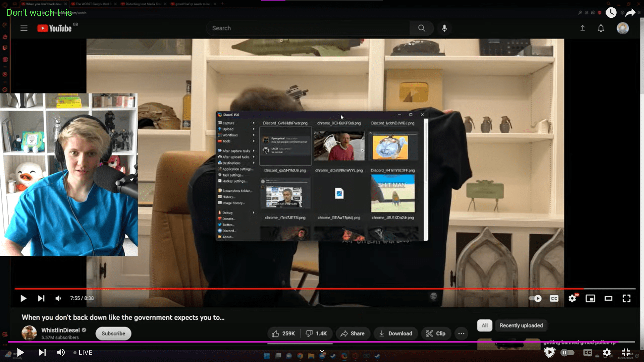
Task: Click the Watch Later clock icon
Action: pos(611,13)
